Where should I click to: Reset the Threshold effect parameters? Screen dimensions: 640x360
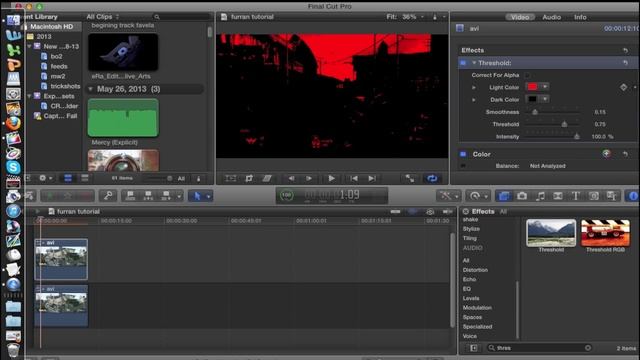pyautogui.click(x=625, y=63)
